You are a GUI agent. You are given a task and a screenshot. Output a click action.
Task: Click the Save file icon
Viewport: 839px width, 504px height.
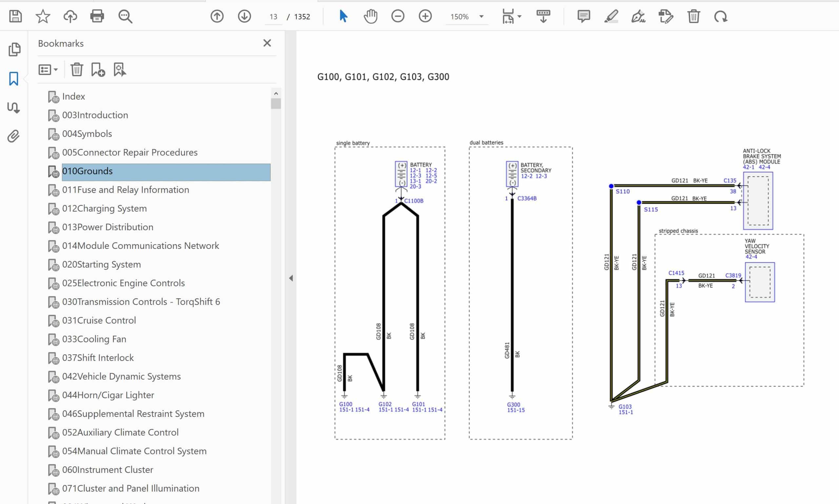(x=15, y=16)
